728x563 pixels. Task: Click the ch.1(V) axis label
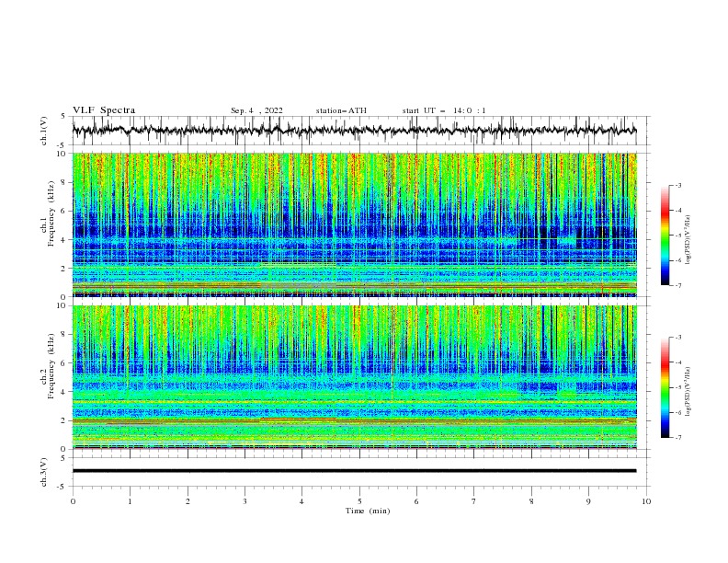[44, 131]
